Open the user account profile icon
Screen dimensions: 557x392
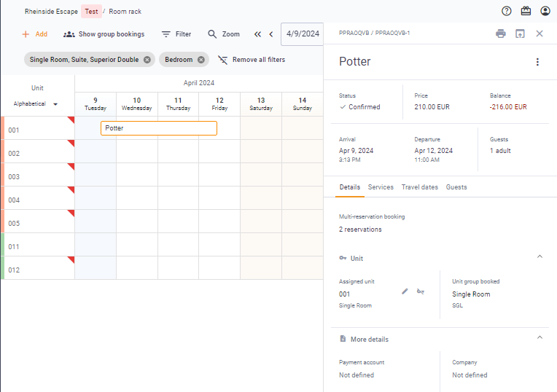click(545, 11)
